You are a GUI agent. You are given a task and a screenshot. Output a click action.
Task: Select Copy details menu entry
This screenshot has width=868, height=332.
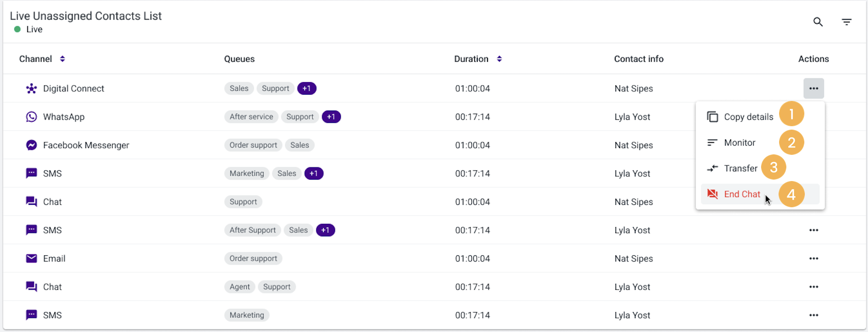[748, 117]
